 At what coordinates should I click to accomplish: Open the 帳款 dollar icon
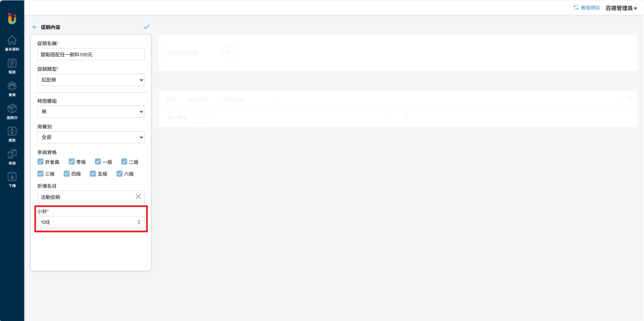[x=12, y=131]
